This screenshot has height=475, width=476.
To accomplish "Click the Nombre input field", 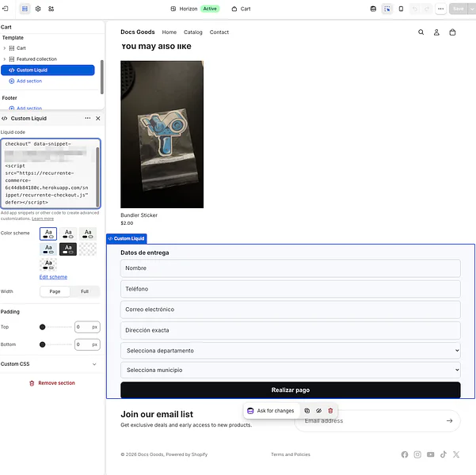I will 291,268.
